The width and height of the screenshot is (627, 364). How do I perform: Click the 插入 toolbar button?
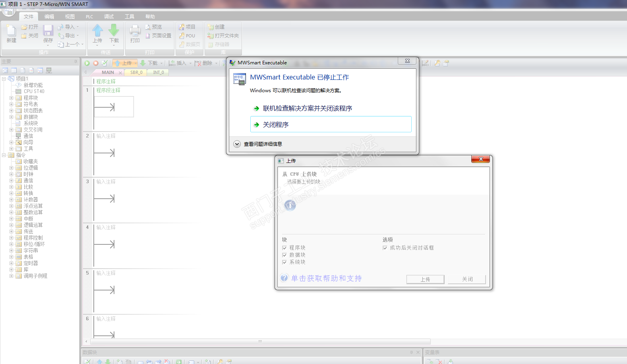click(x=178, y=63)
